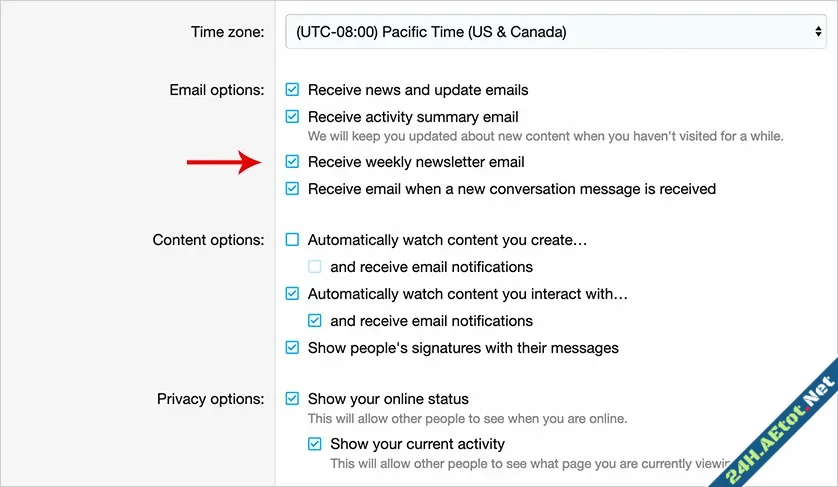Open the Time zone dropdown
This screenshot has height=487, width=838.
click(555, 32)
